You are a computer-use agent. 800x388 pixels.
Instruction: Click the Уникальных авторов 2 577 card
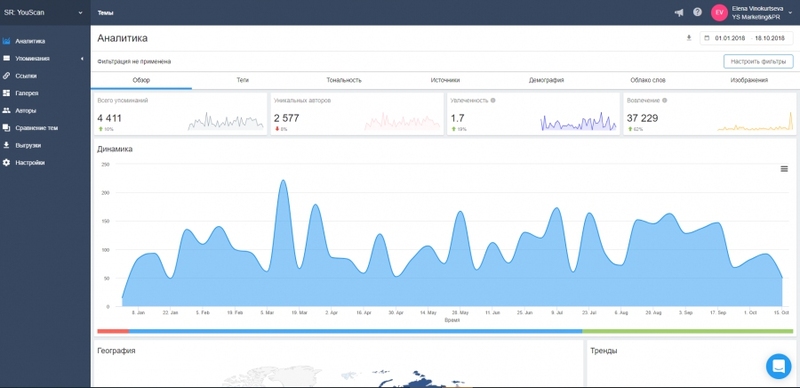click(357, 114)
